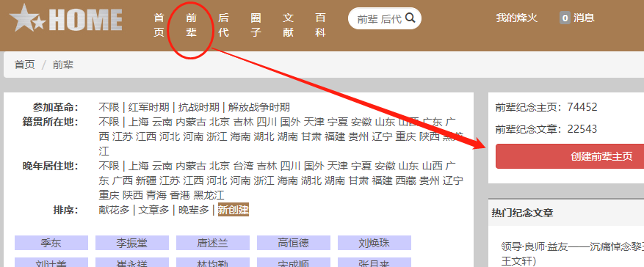Go to 后代 in the top navigation
644x267 pixels.
(x=223, y=25)
